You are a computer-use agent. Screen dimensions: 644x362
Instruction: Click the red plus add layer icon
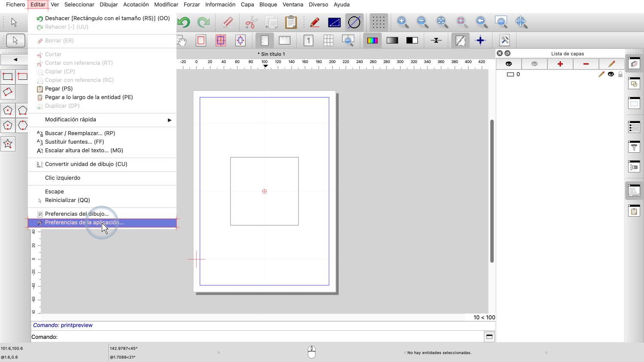[x=560, y=64]
